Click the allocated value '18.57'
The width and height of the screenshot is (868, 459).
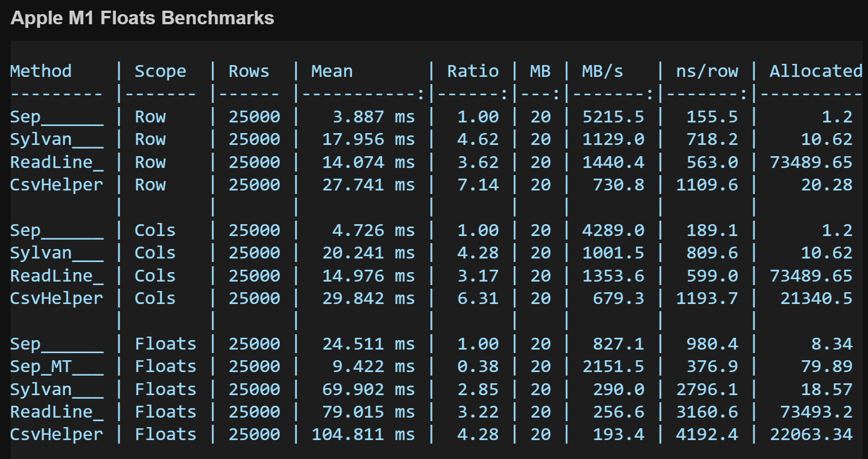827,389
